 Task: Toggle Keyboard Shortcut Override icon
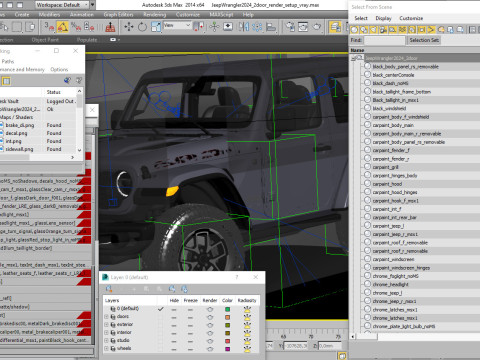(228, 27)
